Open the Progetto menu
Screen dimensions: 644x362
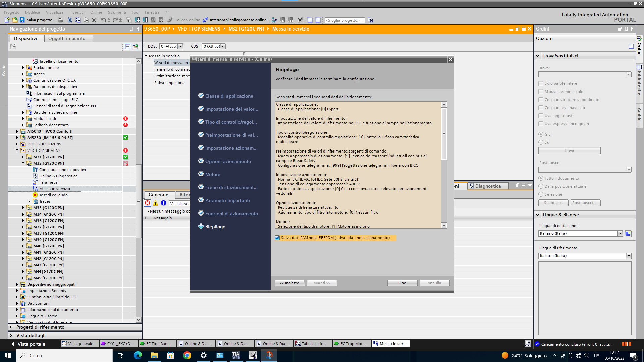point(12,12)
